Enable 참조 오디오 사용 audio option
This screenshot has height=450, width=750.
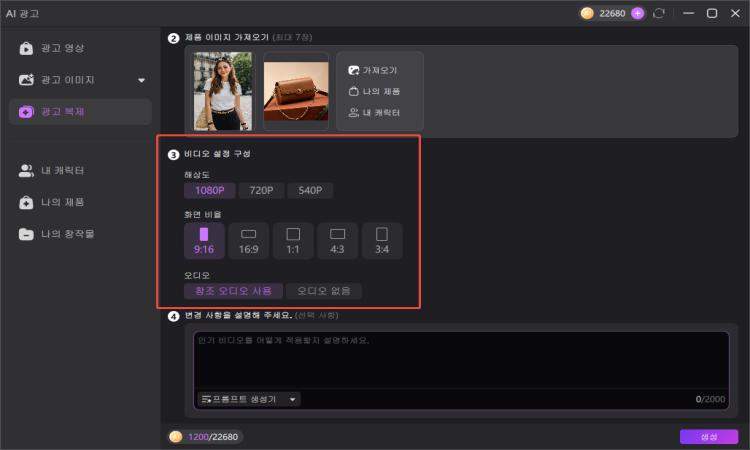coord(233,291)
